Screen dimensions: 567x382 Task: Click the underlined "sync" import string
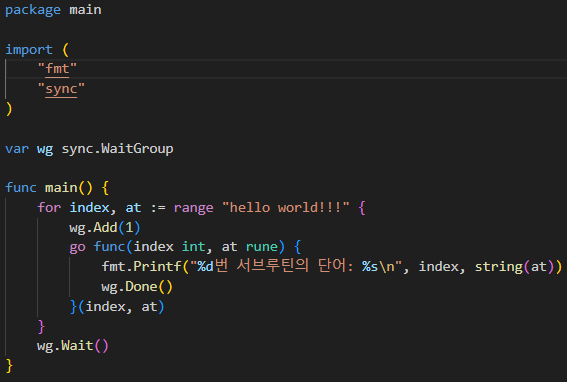click(x=61, y=89)
